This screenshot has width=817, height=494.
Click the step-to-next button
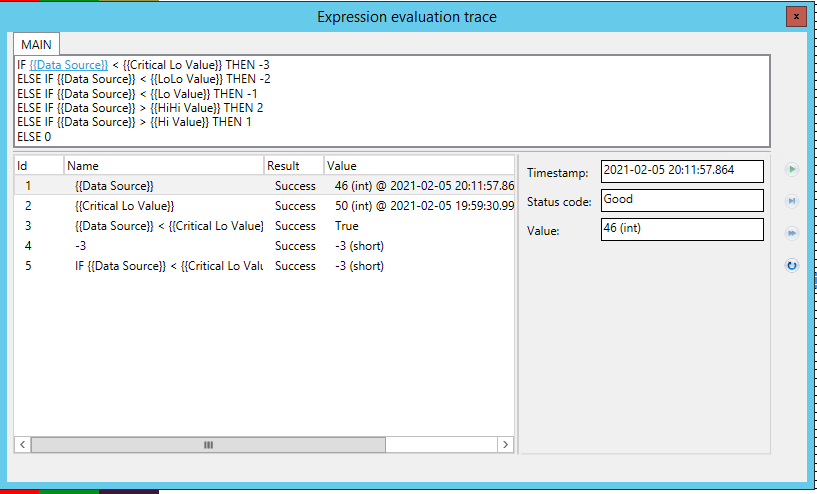coord(792,202)
